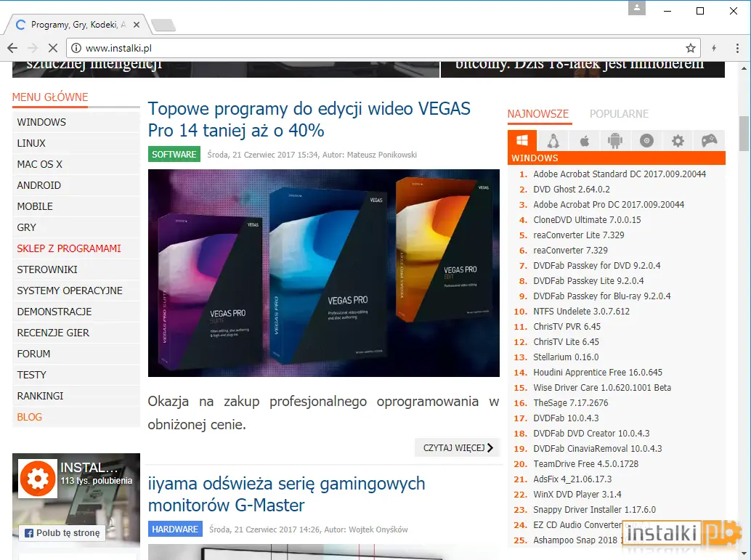Viewport: 751px width, 560px height.
Task: Stop loading the page with the X button
Action: click(53, 48)
